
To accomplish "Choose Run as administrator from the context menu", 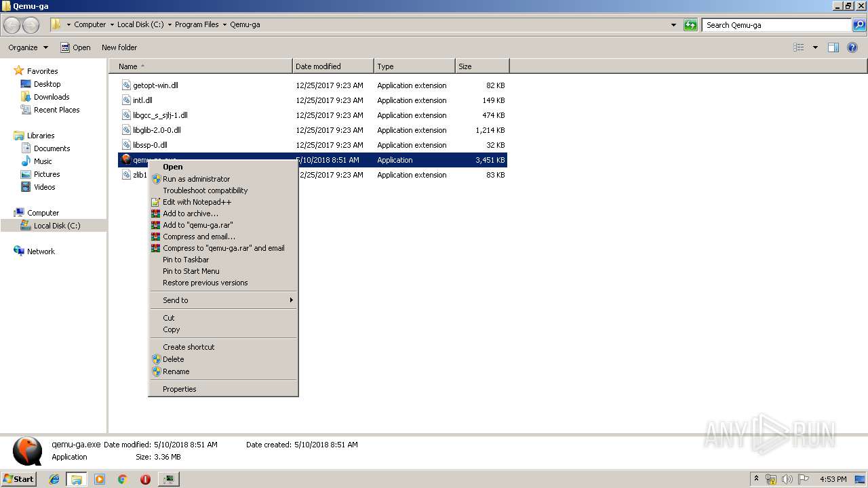I will [223, 179].
